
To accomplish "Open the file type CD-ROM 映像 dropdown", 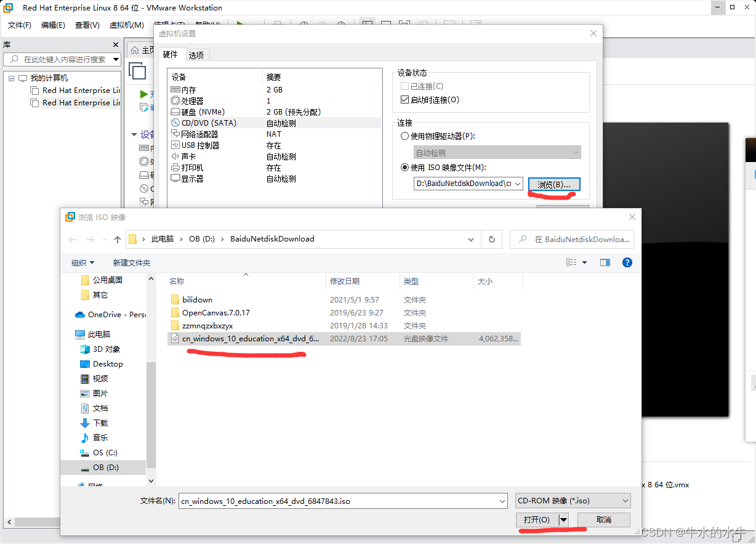I will [573, 501].
